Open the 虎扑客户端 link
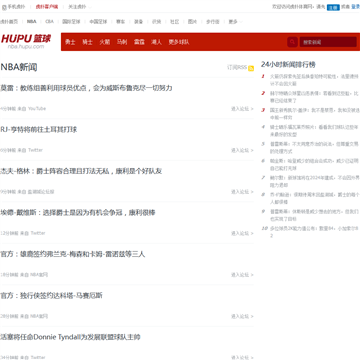The image size is (360, 360). coord(47,7)
